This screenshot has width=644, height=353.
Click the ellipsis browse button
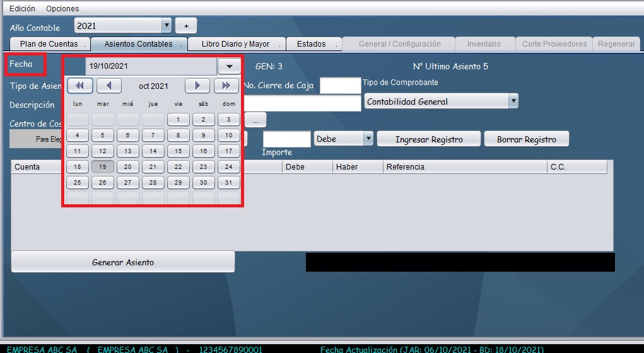pos(255,119)
